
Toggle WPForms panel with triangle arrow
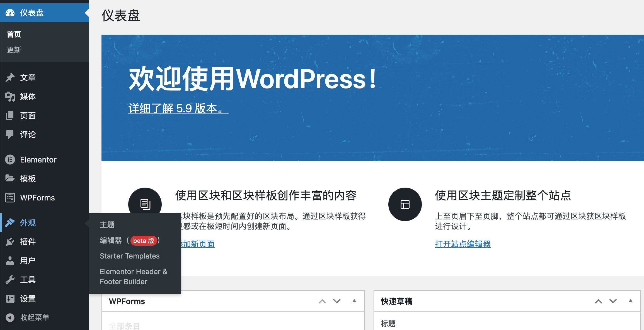click(x=354, y=301)
